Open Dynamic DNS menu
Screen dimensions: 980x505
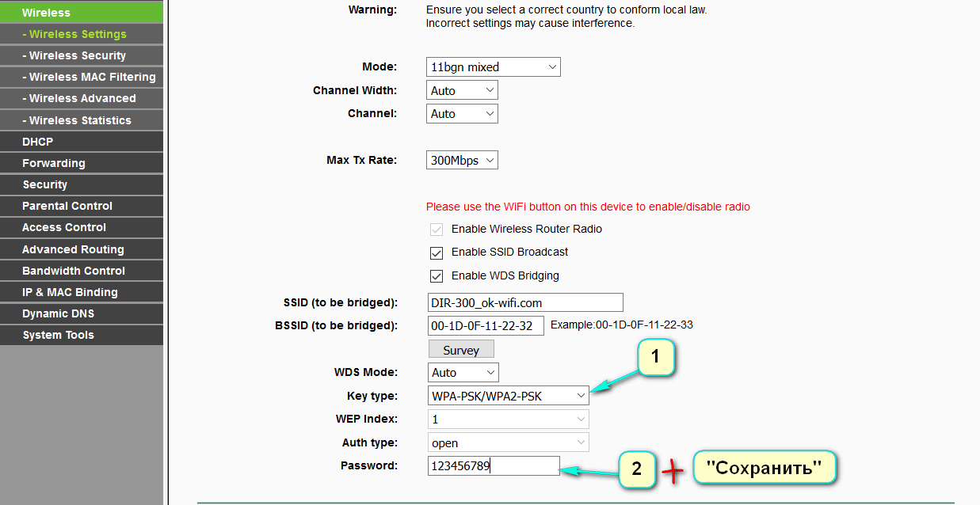pos(82,313)
